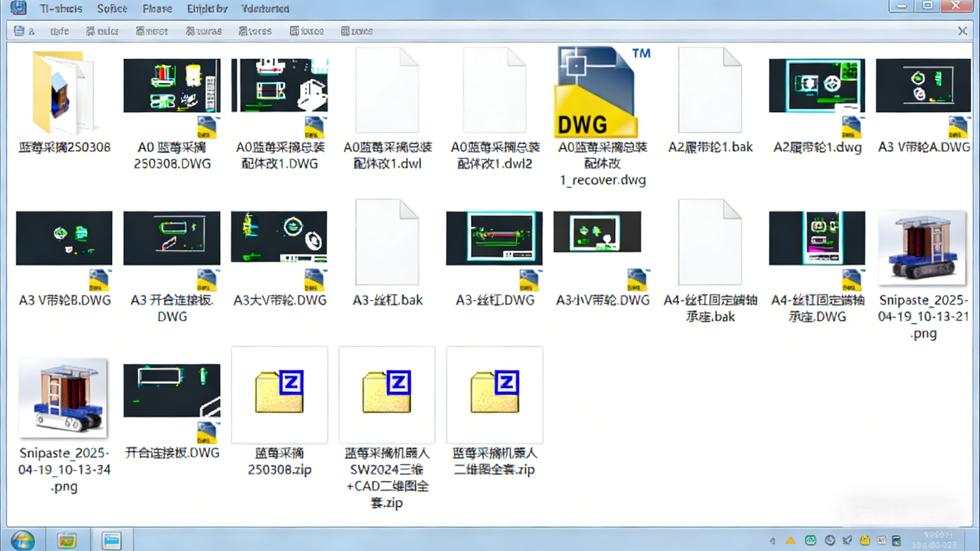Click the A3-丝杠.bak file icon
This screenshot has width=980, height=551.
click(387, 242)
